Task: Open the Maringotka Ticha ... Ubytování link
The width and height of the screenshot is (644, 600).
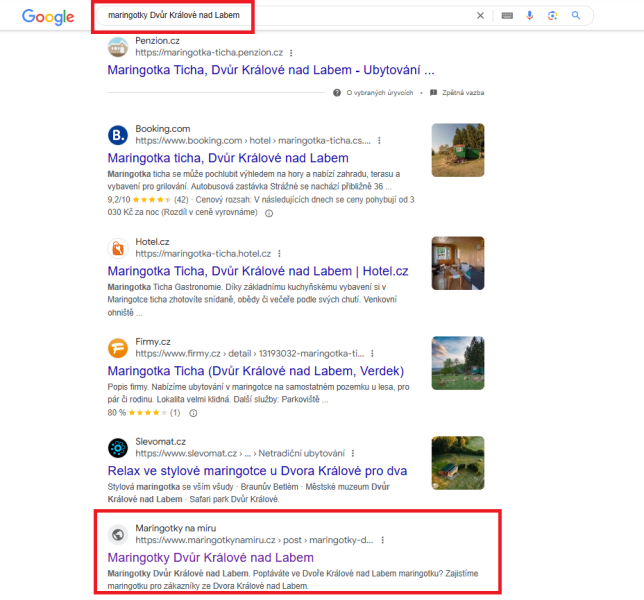Action: [x=271, y=70]
